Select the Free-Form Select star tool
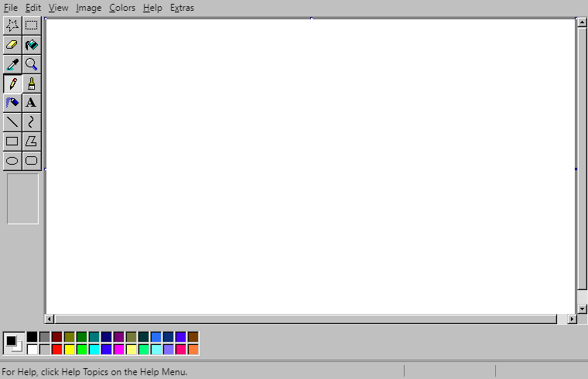The height and width of the screenshot is (379, 588). (x=12, y=25)
